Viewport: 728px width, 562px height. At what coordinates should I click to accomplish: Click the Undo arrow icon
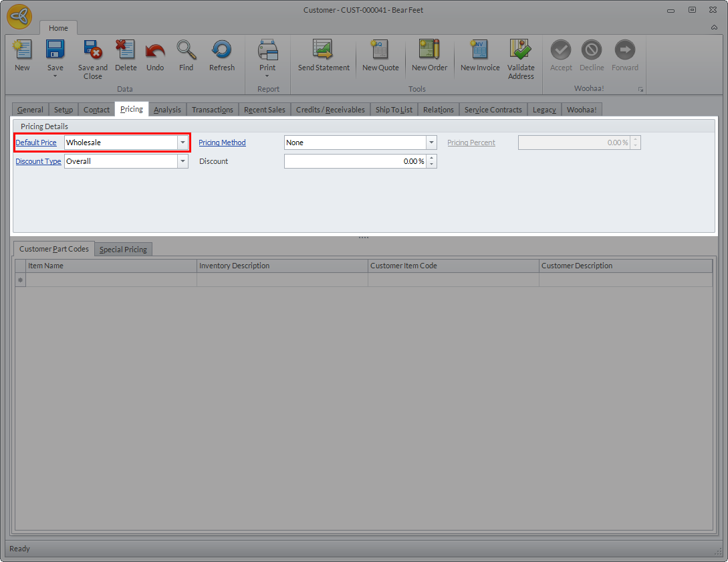[155, 51]
